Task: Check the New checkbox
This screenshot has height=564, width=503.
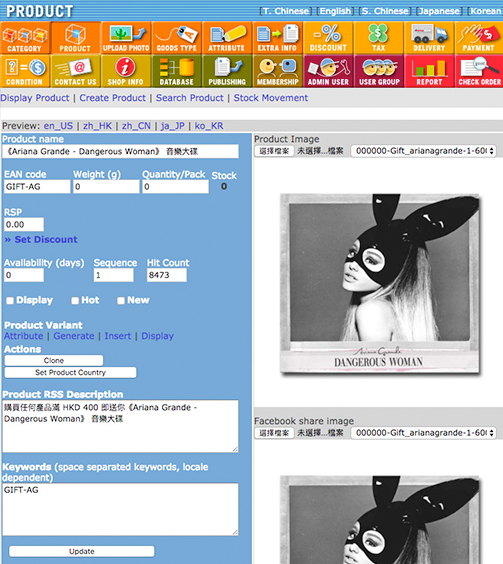Action: [x=121, y=301]
